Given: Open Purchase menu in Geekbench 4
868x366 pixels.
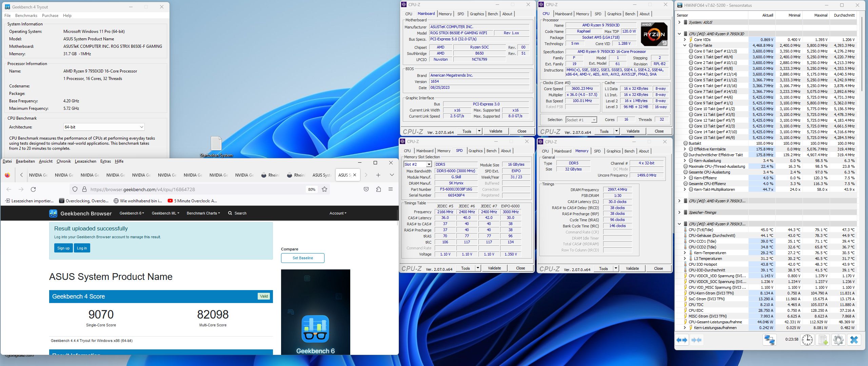Looking at the screenshot, I should tap(50, 16).
